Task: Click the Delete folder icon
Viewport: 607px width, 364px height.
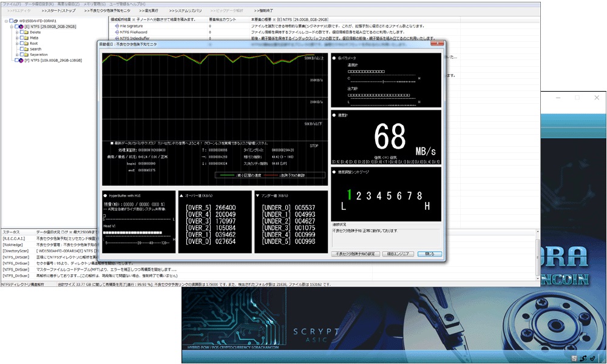Action: [x=26, y=32]
